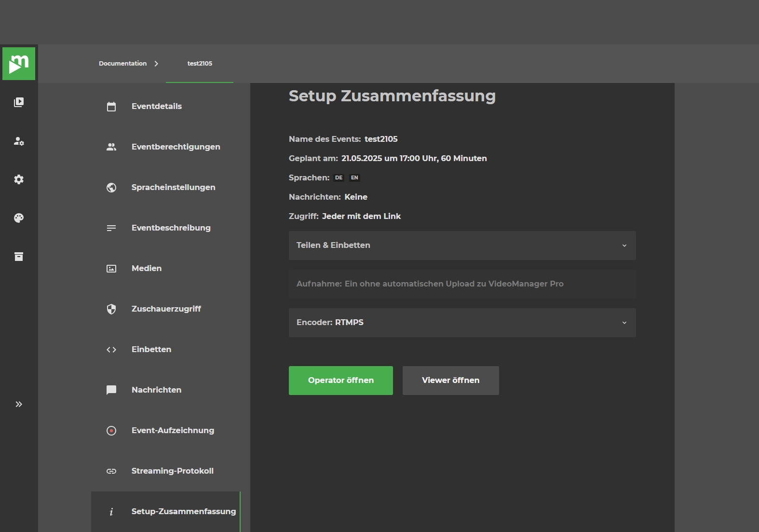Click the green movingimage logo

click(19, 64)
